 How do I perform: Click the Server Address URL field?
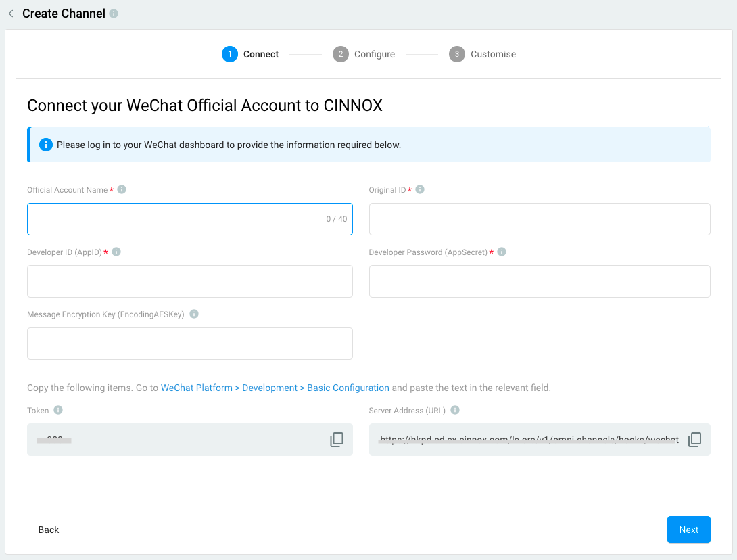coord(540,440)
